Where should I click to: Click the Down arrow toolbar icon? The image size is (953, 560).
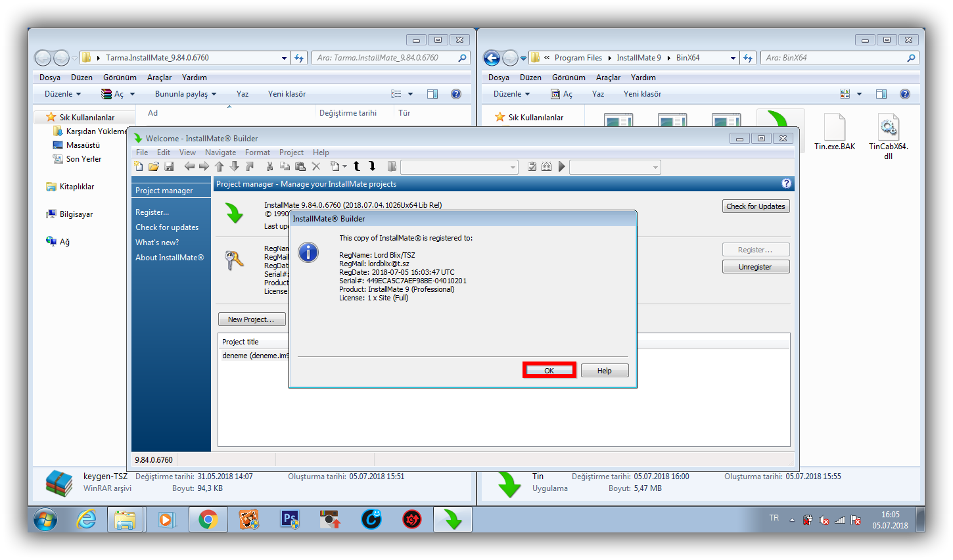point(234,166)
